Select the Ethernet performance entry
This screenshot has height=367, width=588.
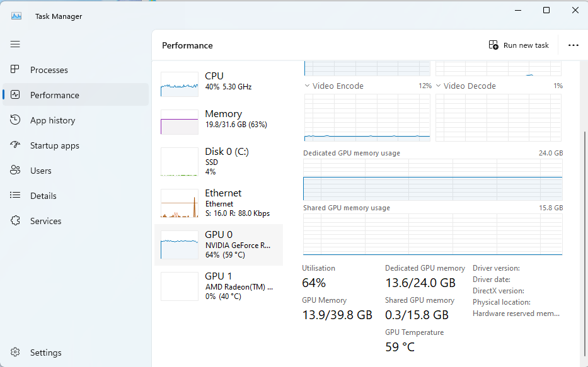point(219,203)
